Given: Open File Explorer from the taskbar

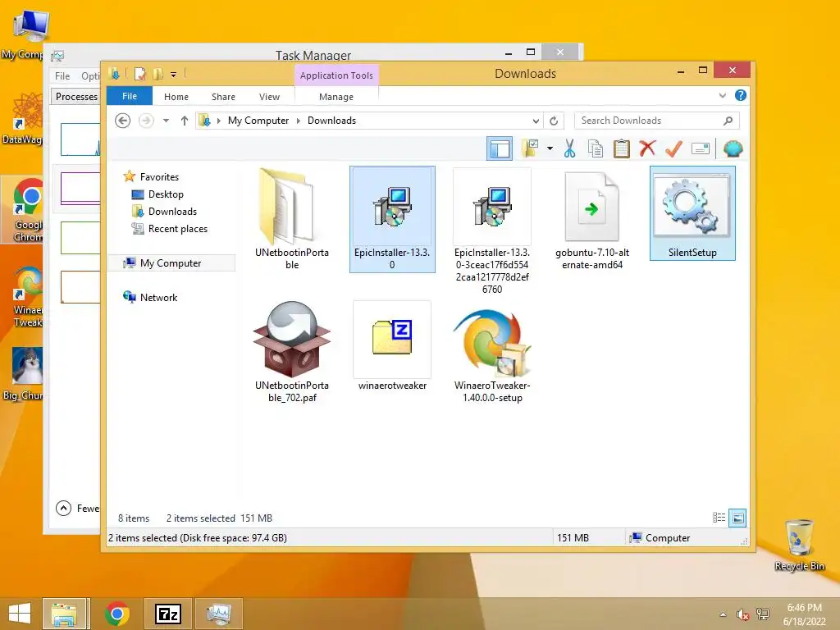Looking at the screenshot, I should pos(64,614).
